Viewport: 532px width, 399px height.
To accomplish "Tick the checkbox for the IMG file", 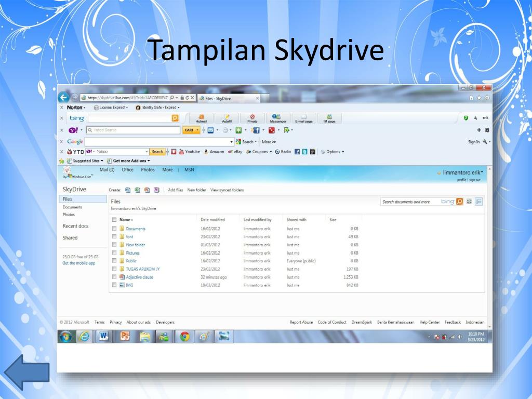I will [x=114, y=285].
